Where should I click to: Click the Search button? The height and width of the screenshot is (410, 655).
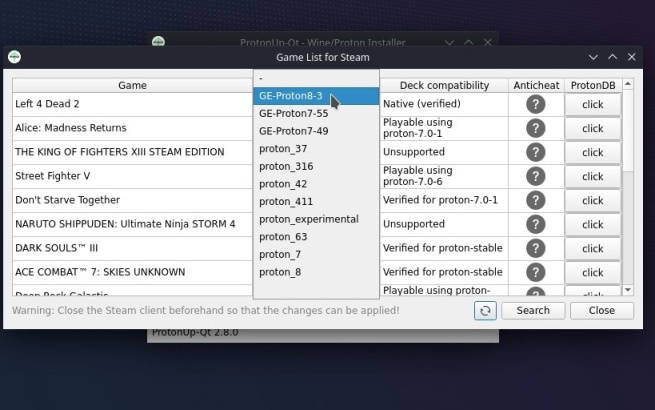point(533,311)
